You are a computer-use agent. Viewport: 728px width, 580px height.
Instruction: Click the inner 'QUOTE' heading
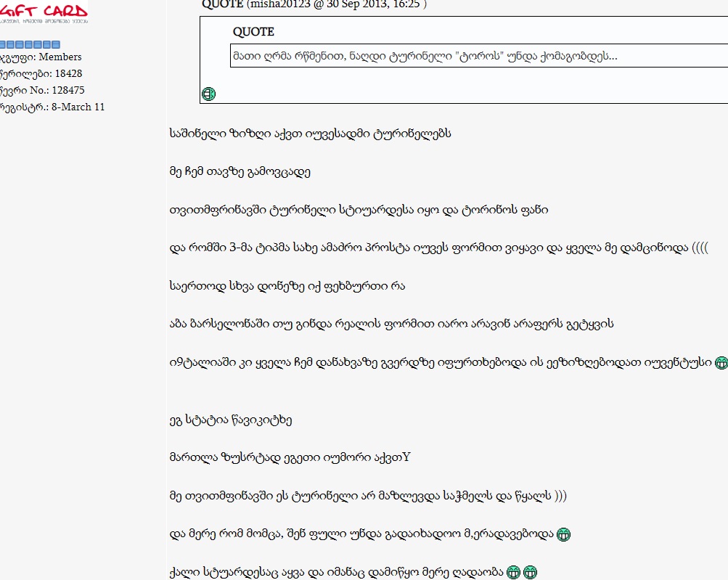(x=253, y=32)
